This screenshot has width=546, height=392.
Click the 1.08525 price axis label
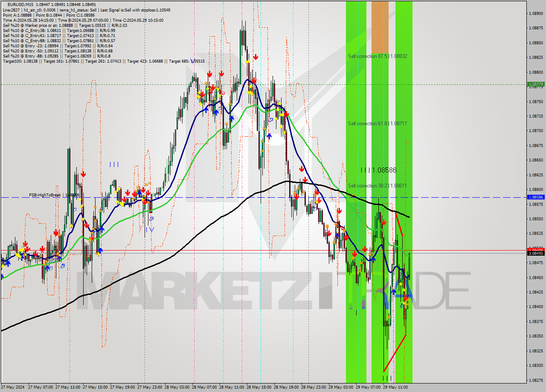536,233
